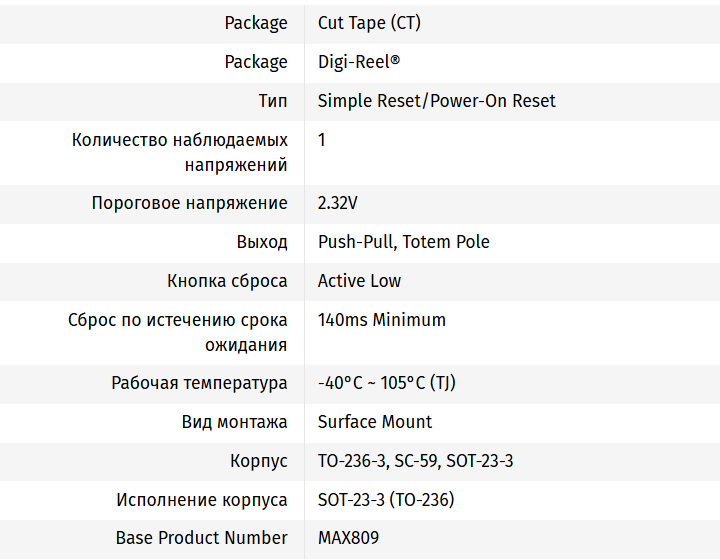720x560 pixels.
Task: Click the "SOT-23-3 (TO-236)" value
Action: (x=385, y=500)
